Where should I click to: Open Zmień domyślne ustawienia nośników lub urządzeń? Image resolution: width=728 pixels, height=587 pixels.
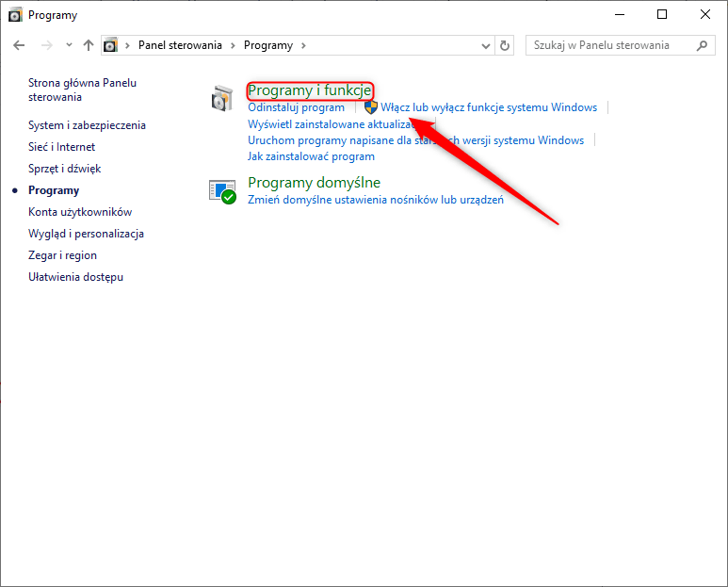click(376, 200)
